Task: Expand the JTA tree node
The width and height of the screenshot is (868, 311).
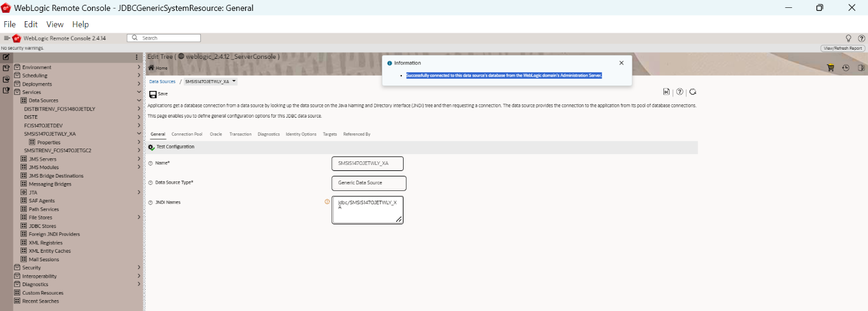Action: (x=139, y=192)
